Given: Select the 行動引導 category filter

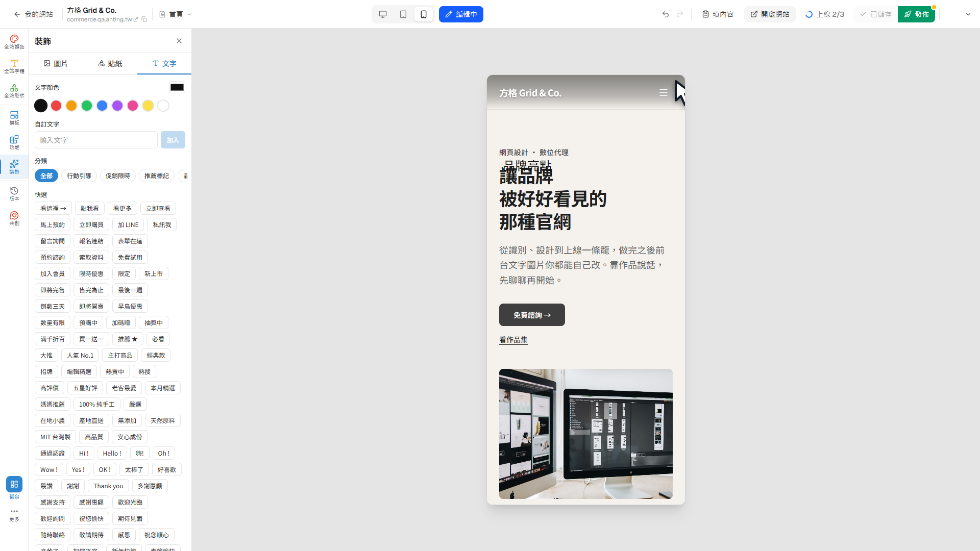Looking at the screenshot, I should click(79, 176).
